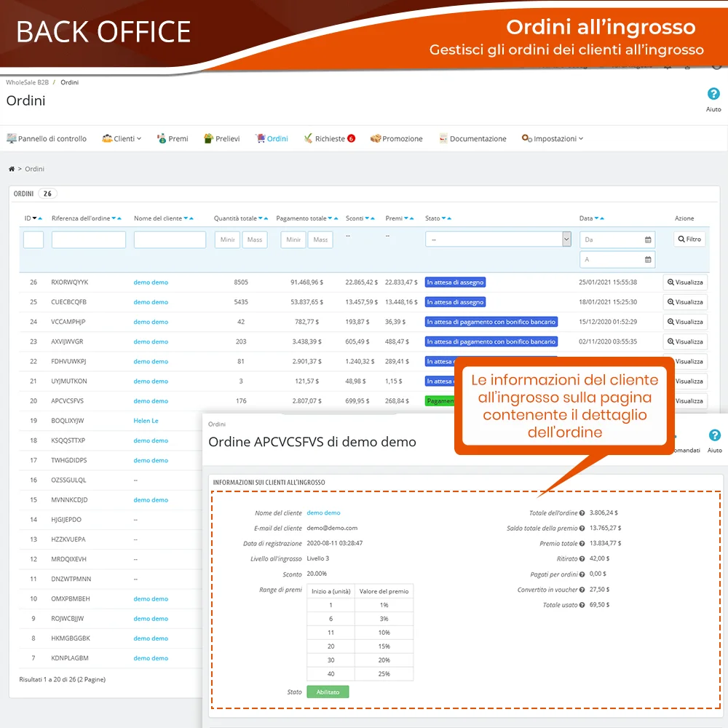This screenshot has width=728, height=728.
Task: Open the Stato filter dropdown
Action: point(498,240)
